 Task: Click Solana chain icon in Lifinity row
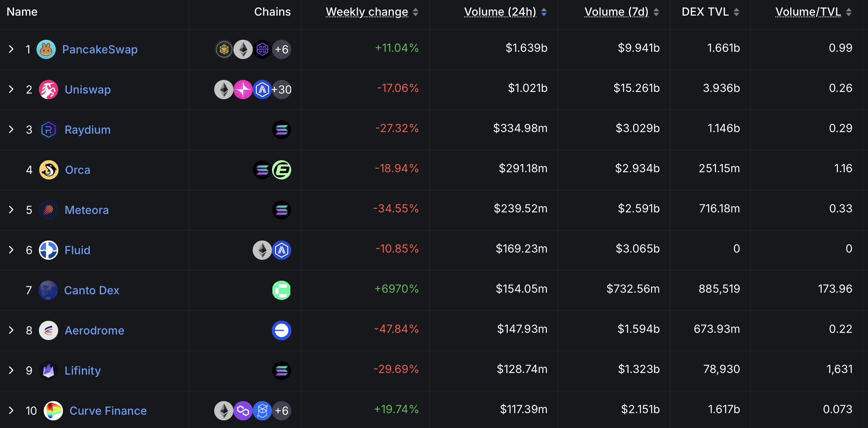pos(282,371)
